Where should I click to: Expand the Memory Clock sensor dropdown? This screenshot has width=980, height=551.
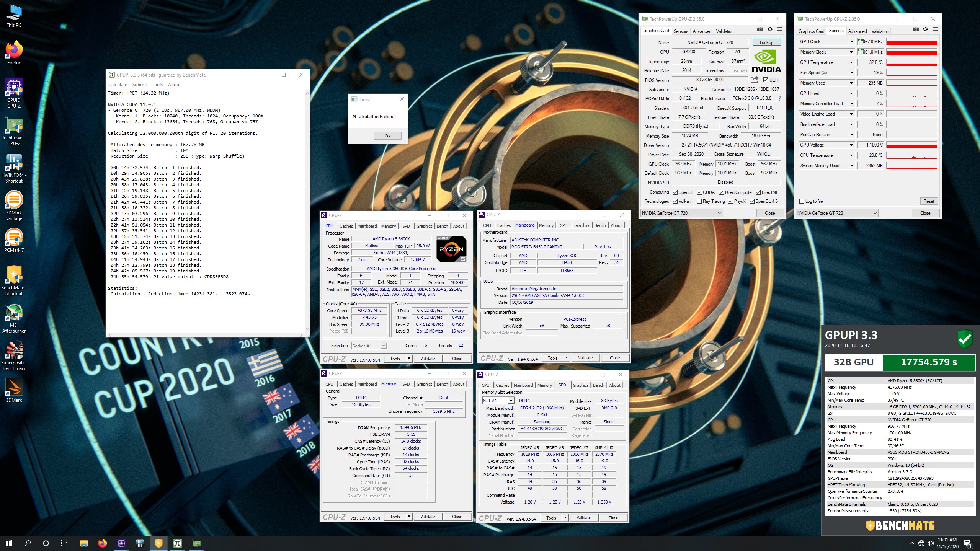[x=851, y=52]
